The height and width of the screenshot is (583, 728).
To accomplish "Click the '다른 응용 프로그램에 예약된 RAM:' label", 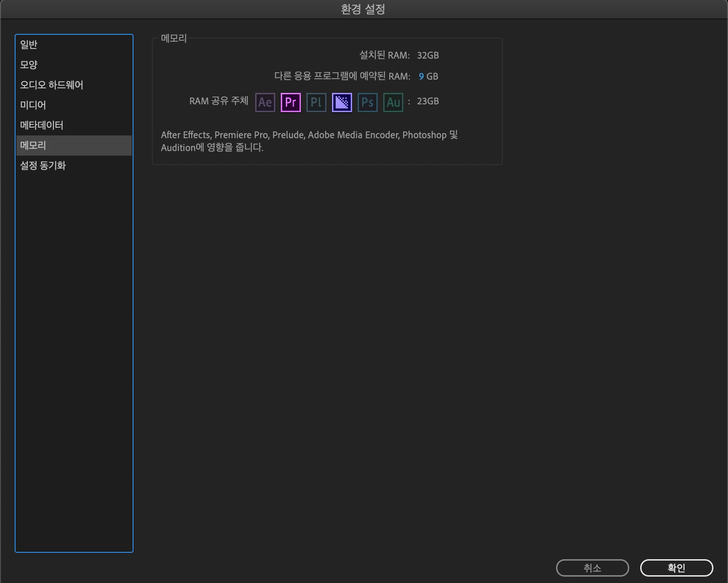I will click(x=342, y=76).
